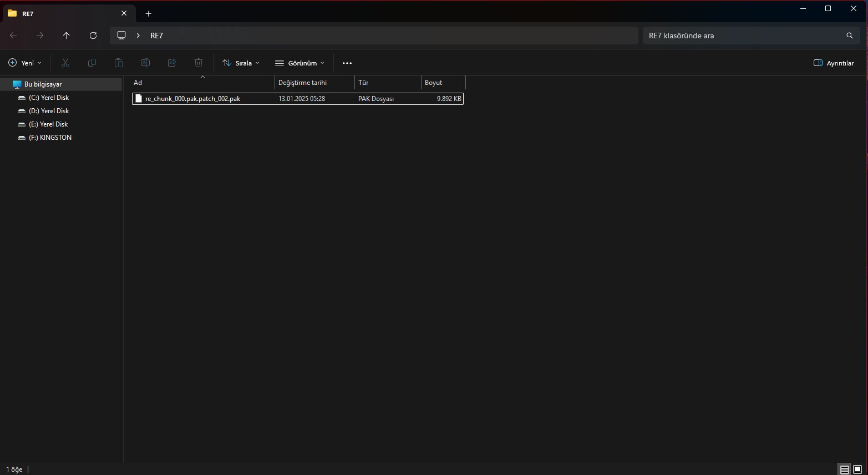Viewport: 868px width, 475px height.
Task: Click the Share (Paylaş) icon
Action: point(171,63)
